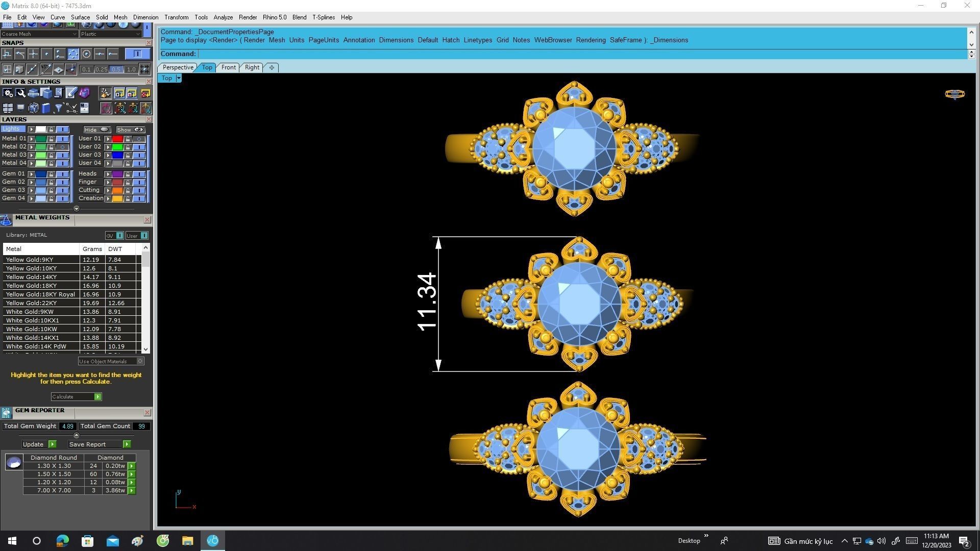The image size is (980, 551).
Task: Click the Heads layer purple color swatch
Action: point(117,174)
